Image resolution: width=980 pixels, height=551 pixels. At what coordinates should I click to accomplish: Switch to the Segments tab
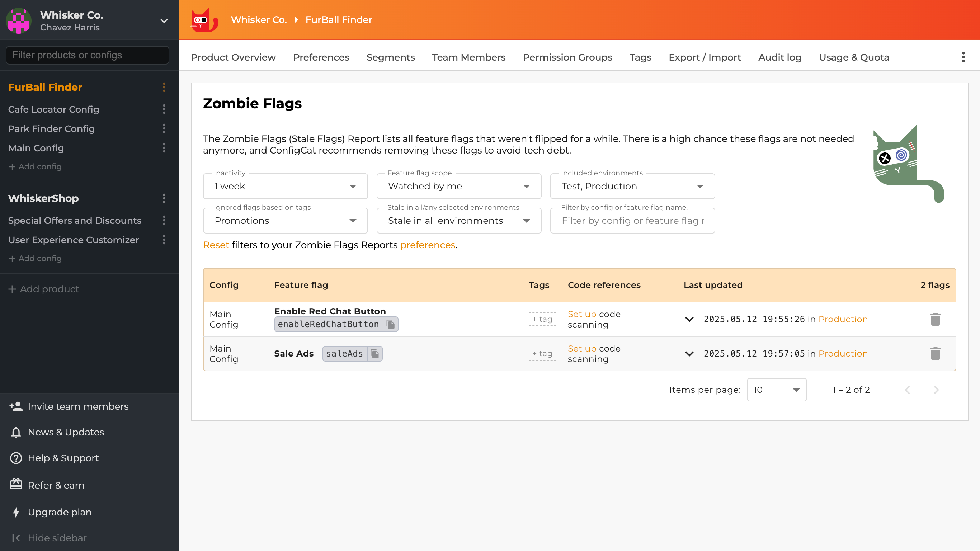pyautogui.click(x=391, y=57)
